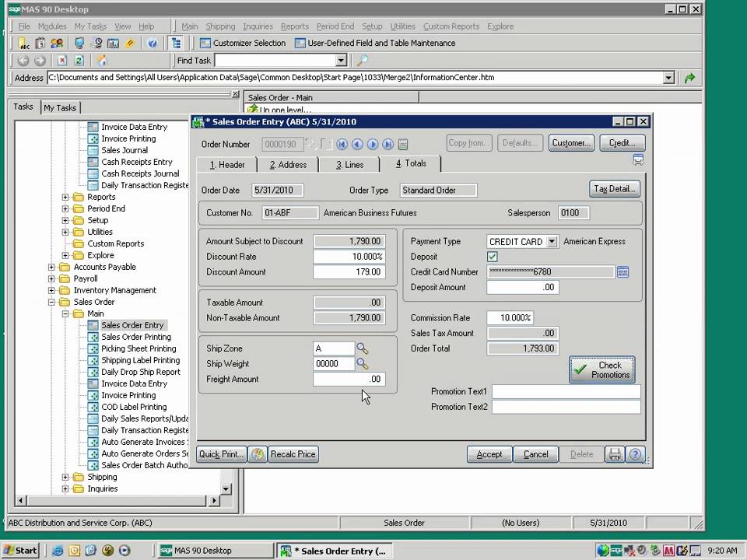Expand the Shipping folder in tree
747x560 pixels.
65,477
